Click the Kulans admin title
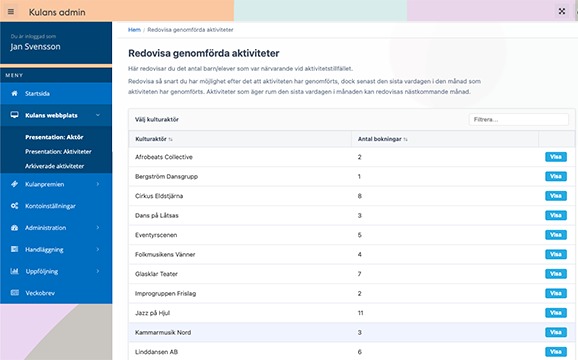 pyautogui.click(x=57, y=12)
